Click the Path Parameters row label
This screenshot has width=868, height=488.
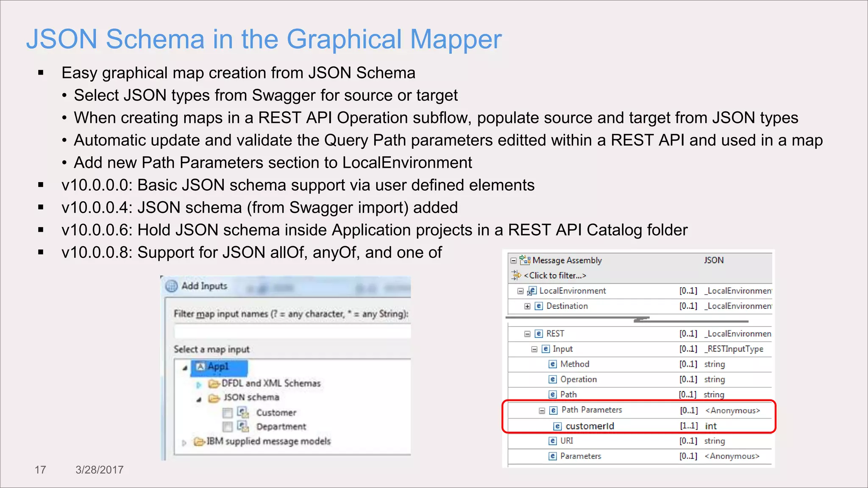click(592, 410)
